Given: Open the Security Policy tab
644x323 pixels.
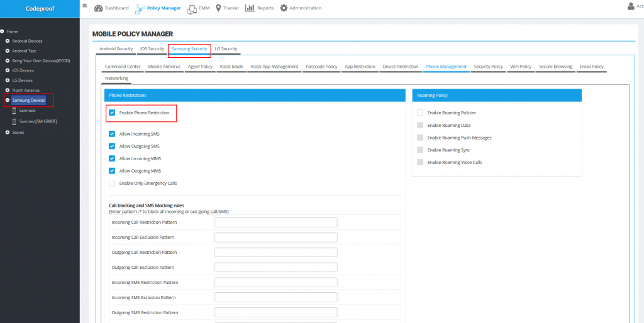Looking at the screenshot, I should (488, 67).
